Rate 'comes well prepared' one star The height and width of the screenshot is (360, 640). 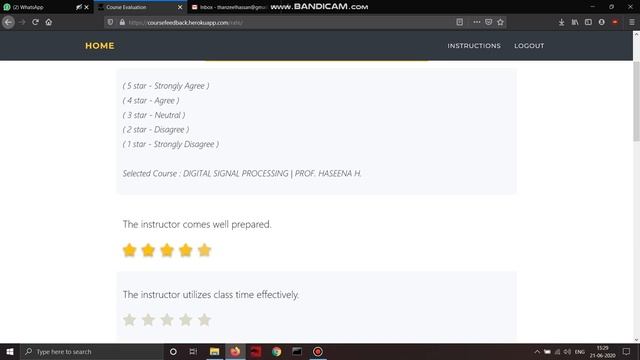[129, 250]
